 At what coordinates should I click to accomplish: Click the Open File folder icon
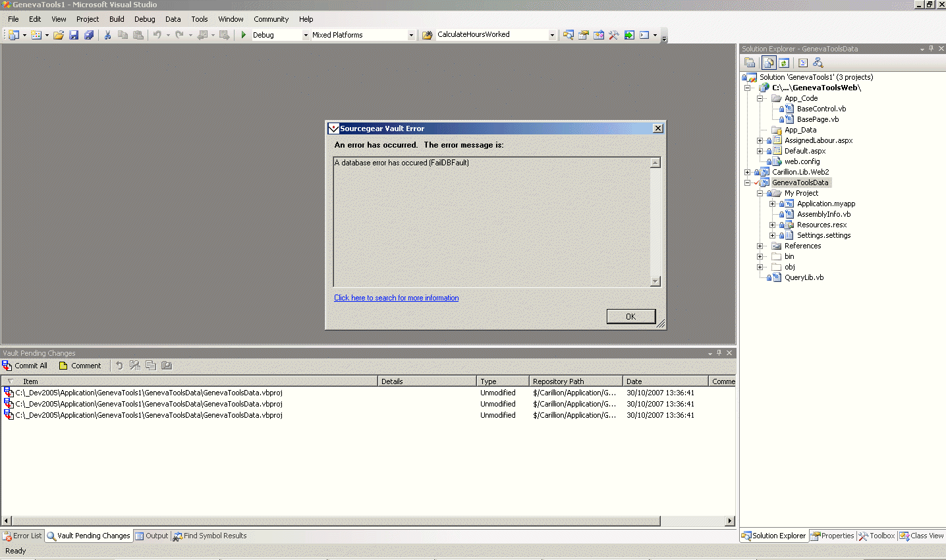pyautogui.click(x=59, y=35)
